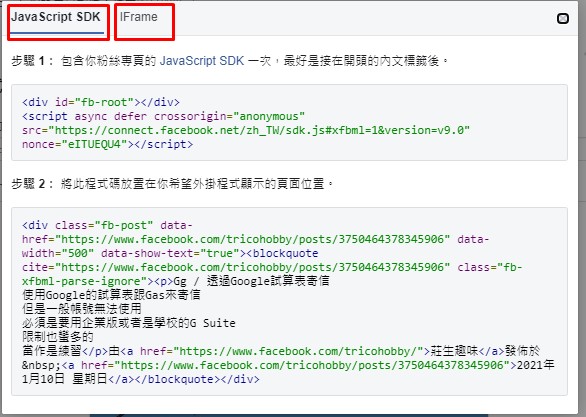
Task: Click the text '步驟 1：'
Action: (34, 61)
